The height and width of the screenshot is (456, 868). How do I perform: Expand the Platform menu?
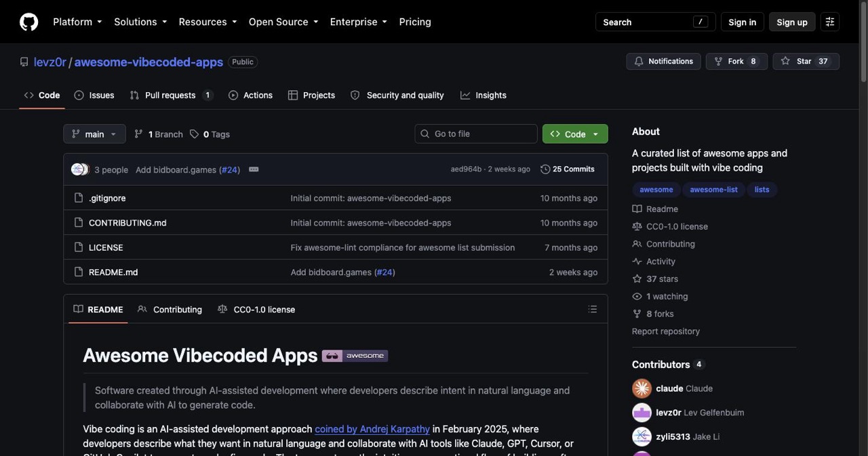click(77, 22)
